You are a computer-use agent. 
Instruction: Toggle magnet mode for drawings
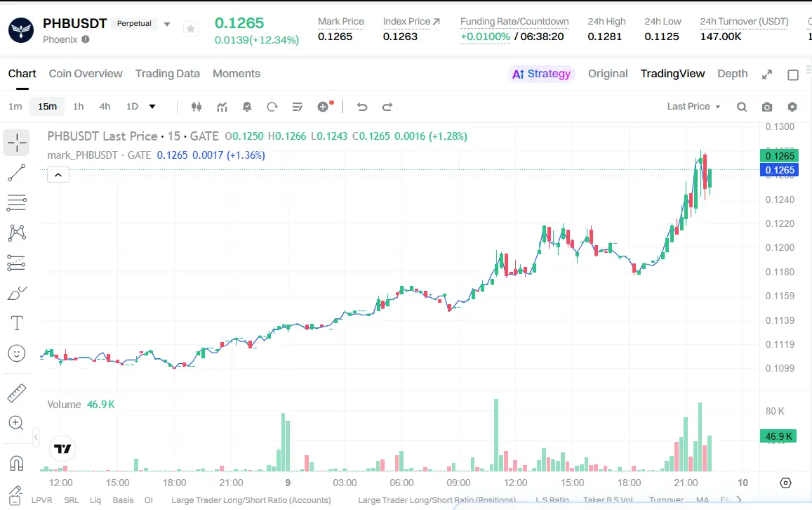17,463
